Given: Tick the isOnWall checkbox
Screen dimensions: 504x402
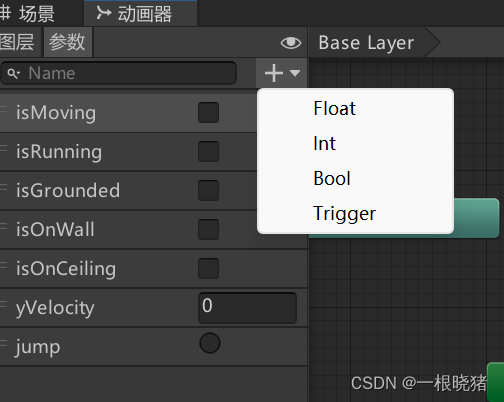Looking at the screenshot, I should click(208, 229).
